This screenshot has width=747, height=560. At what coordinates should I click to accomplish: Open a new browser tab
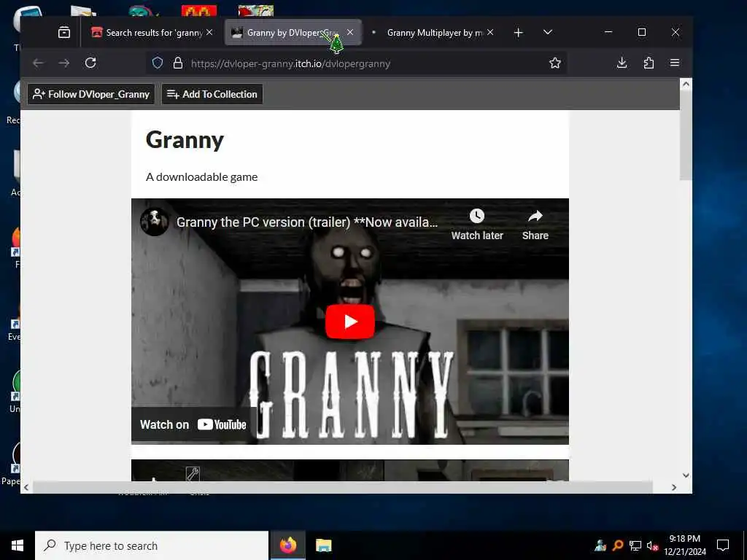519,32
